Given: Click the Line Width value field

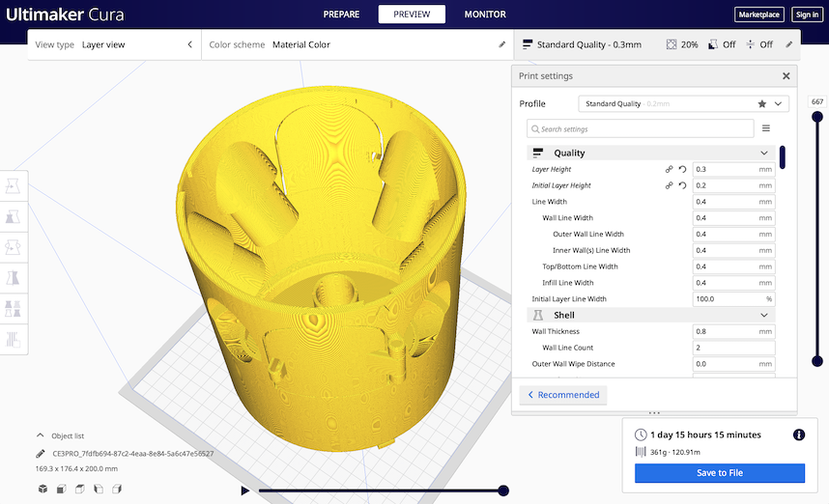Looking at the screenshot, I should coord(734,201).
